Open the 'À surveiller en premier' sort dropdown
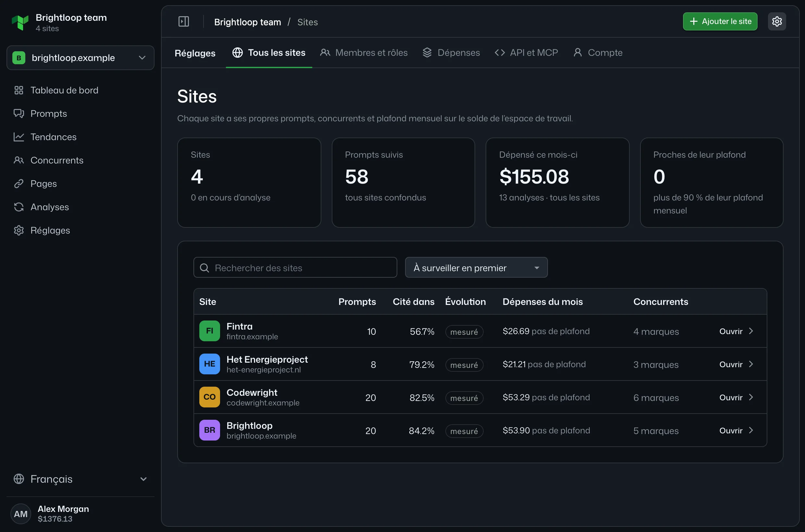The height and width of the screenshot is (532, 805). coord(476,268)
